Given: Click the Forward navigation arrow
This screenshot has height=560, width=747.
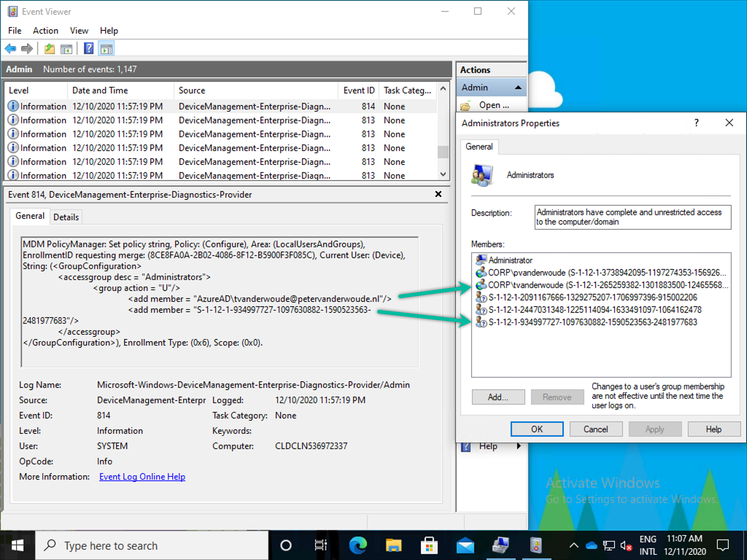Looking at the screenshot, I should pyautogui.click(x=27, y=48).
